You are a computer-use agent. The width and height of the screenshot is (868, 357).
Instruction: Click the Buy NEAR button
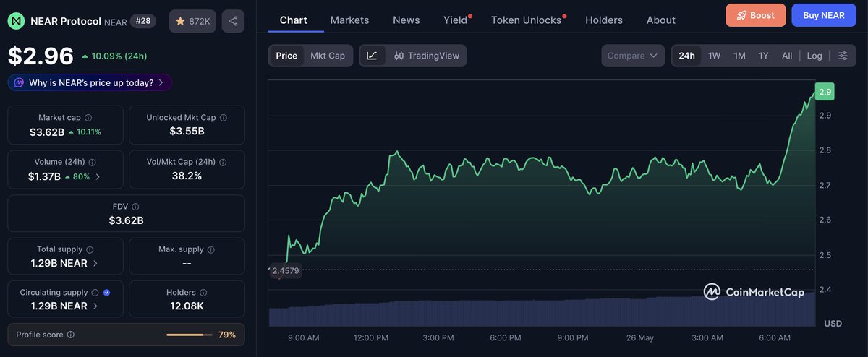pos(823,15)
